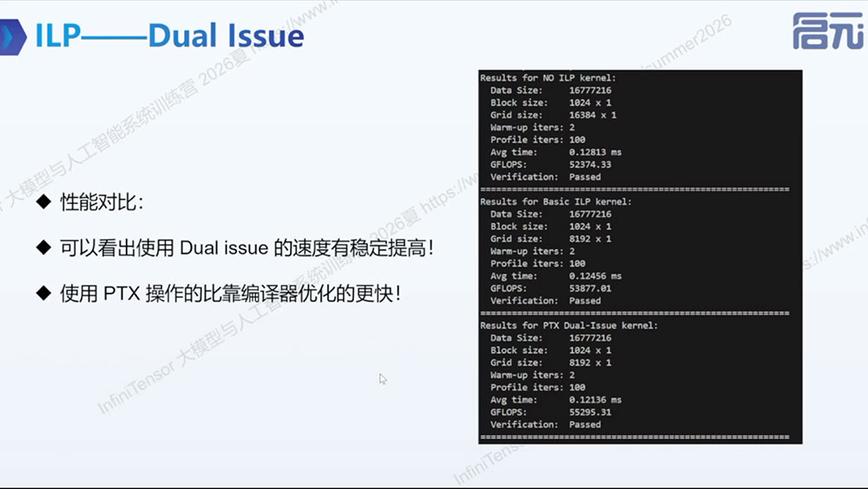
Task: Click the blue hexagon icon beside the title
Action: 12,37
